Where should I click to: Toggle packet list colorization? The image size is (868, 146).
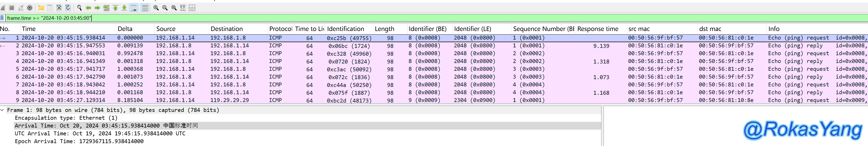[145, 8]
